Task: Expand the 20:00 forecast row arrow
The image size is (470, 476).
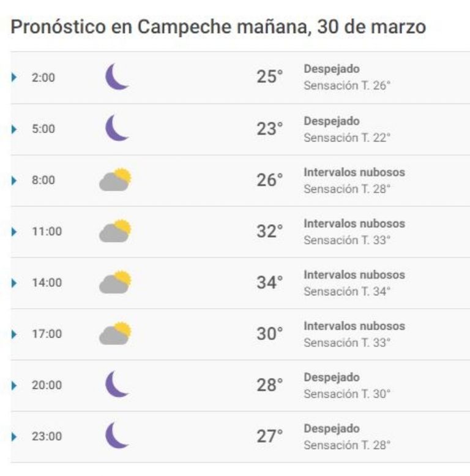Action: 14,386
